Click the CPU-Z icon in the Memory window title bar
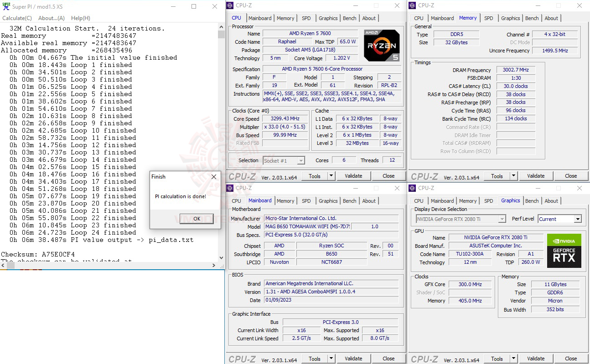The image size is (590, 364). 413,5
